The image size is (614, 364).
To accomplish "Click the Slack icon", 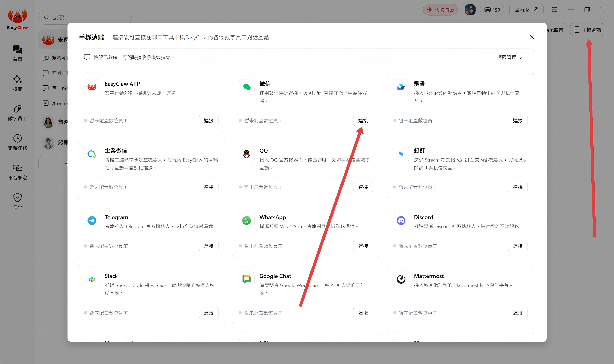I will [x=92, y=279].
